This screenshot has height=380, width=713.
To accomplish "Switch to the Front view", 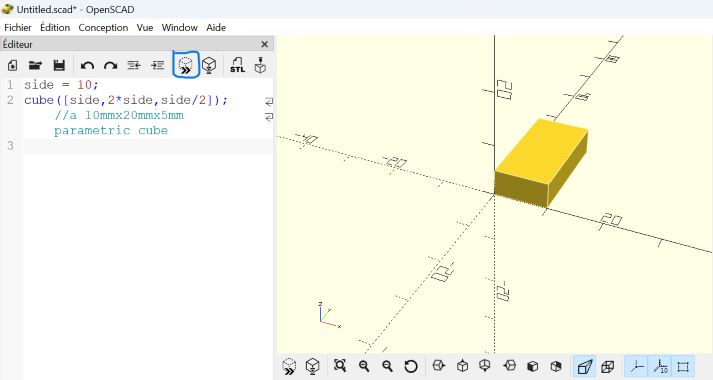I will [x=532, y=366].
